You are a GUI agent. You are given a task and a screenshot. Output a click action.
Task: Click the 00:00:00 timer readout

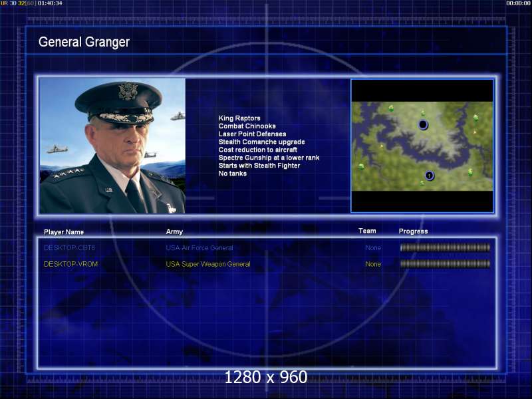click(518, 3)
